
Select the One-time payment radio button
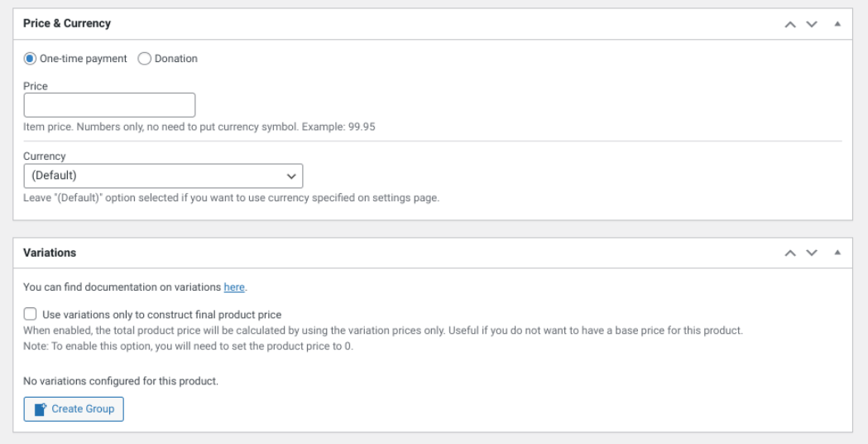tap(30, 59)
